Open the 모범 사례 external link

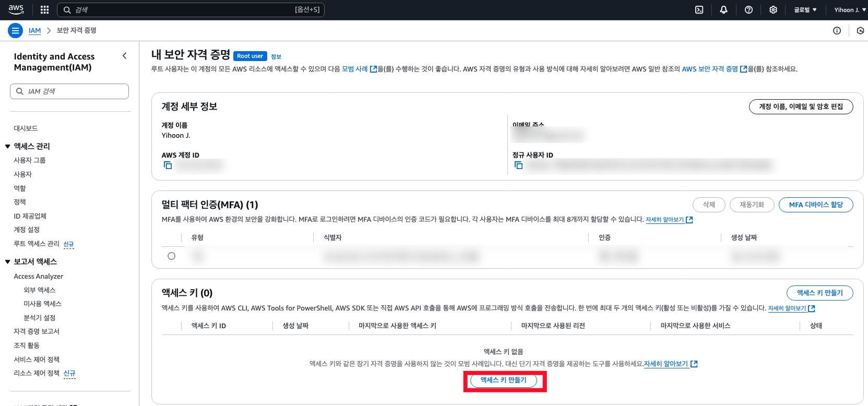point(359,69)
